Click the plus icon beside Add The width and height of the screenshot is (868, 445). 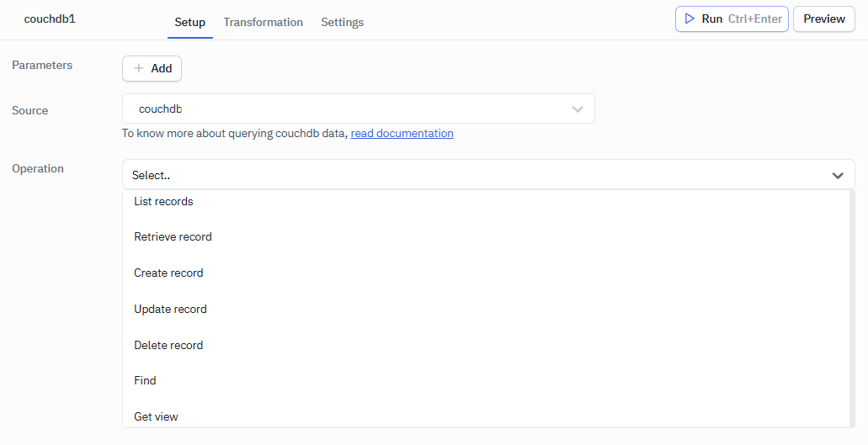pyautogui.click(x=139, y=69)
